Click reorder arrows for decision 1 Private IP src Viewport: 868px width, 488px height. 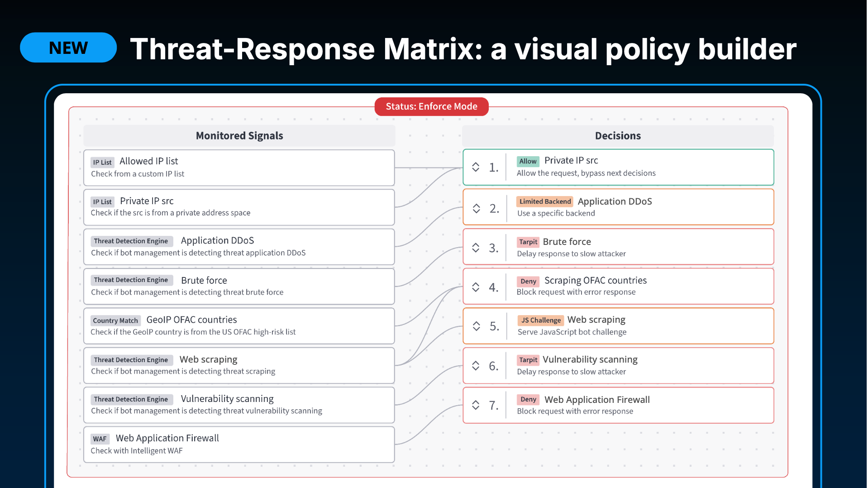476,167
